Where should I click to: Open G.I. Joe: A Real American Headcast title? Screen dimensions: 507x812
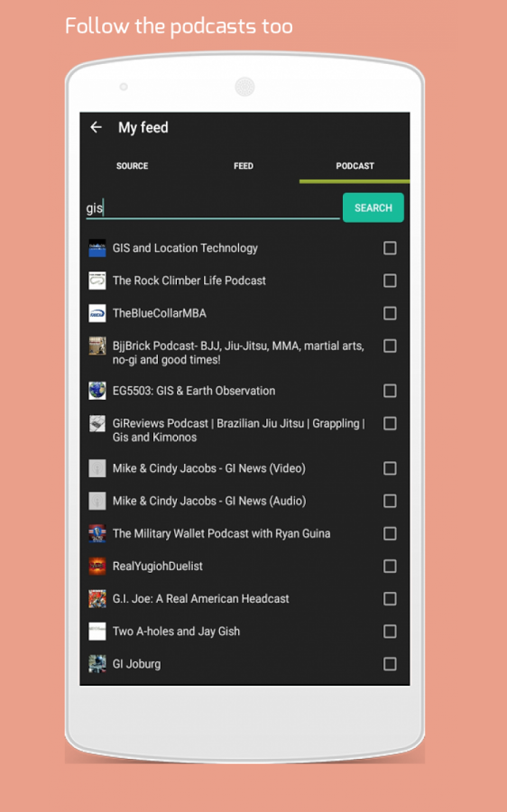[201, 599]
